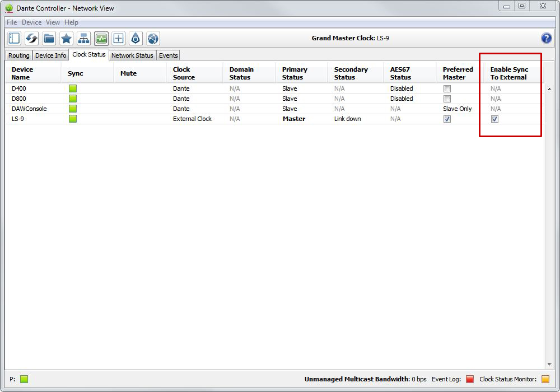Select the LS-9 device name

[18, 119]
